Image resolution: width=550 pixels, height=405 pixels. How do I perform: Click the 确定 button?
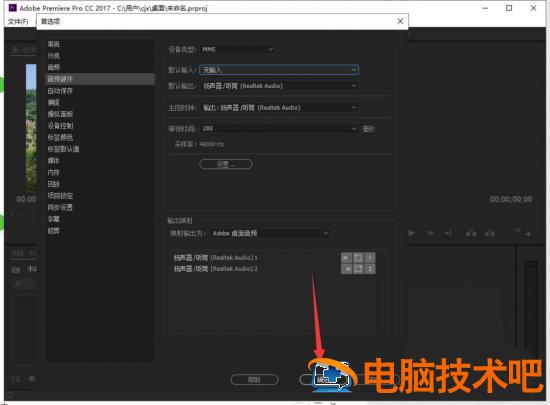pyautogui.click(x=322, y=380)
